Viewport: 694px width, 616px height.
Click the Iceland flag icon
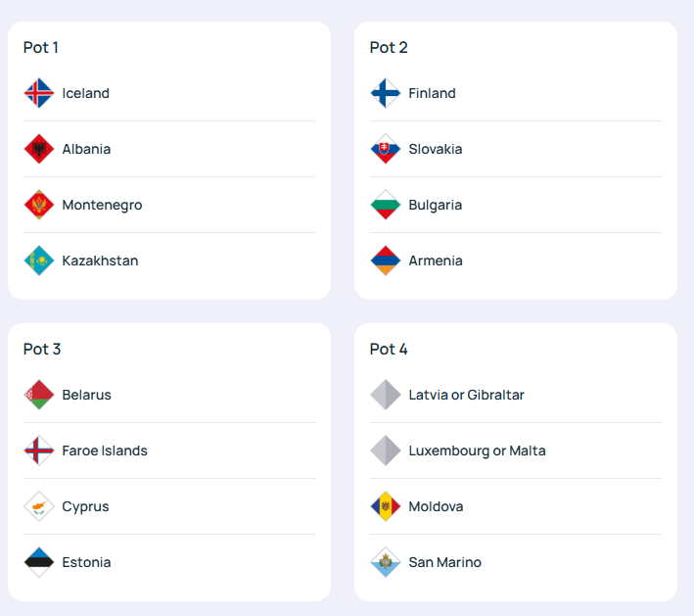click(39, 93)
